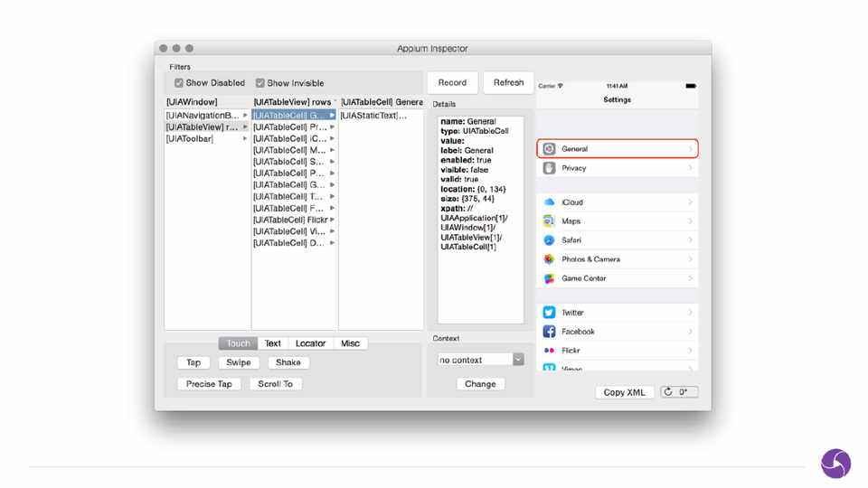The image size is (868, 488).
Task: Click the Safari compass icon
Action: click(x=549, y=240)
